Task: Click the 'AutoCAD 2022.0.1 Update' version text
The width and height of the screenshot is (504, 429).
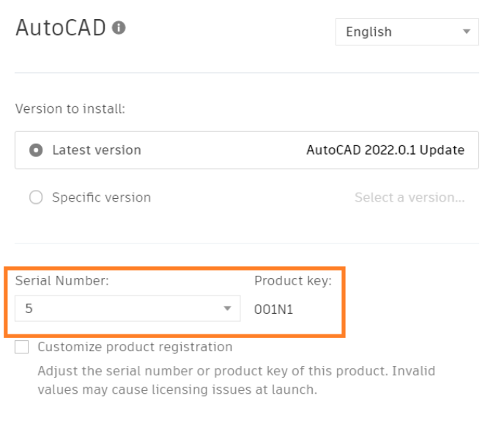Action: coord(385,150)
